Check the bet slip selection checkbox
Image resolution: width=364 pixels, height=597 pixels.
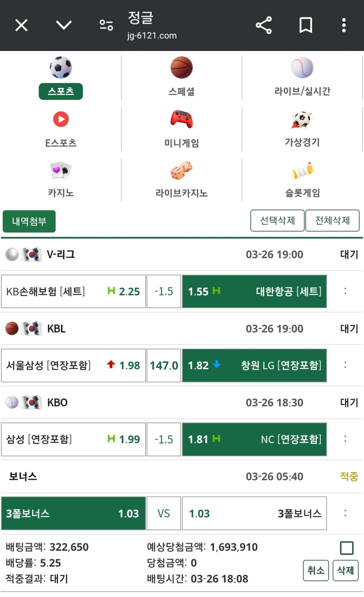347,548
